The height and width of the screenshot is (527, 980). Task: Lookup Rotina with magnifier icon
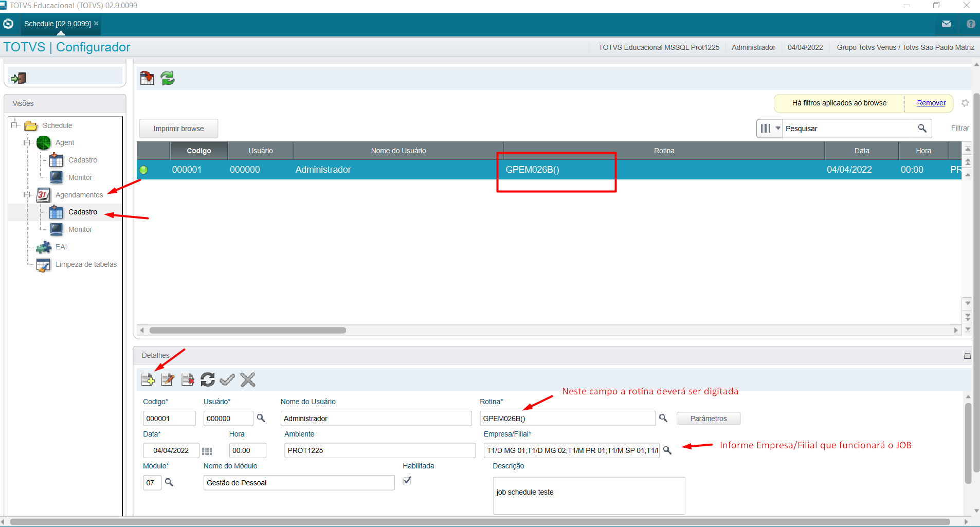click(x=663, y=418)
